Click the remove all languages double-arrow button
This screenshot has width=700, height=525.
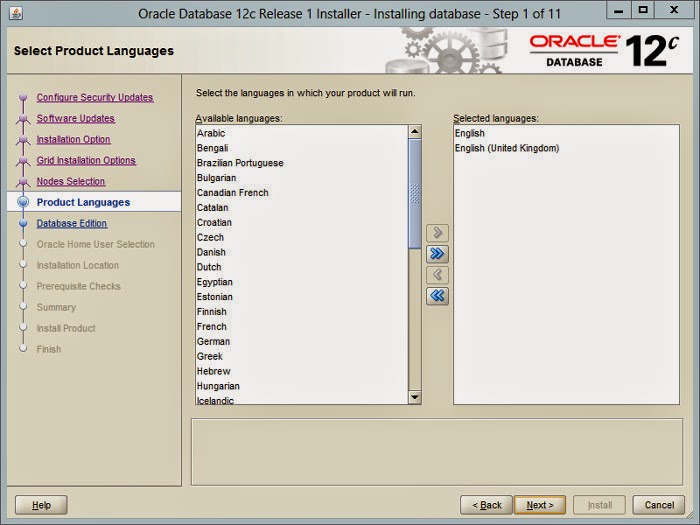point(437,296)
